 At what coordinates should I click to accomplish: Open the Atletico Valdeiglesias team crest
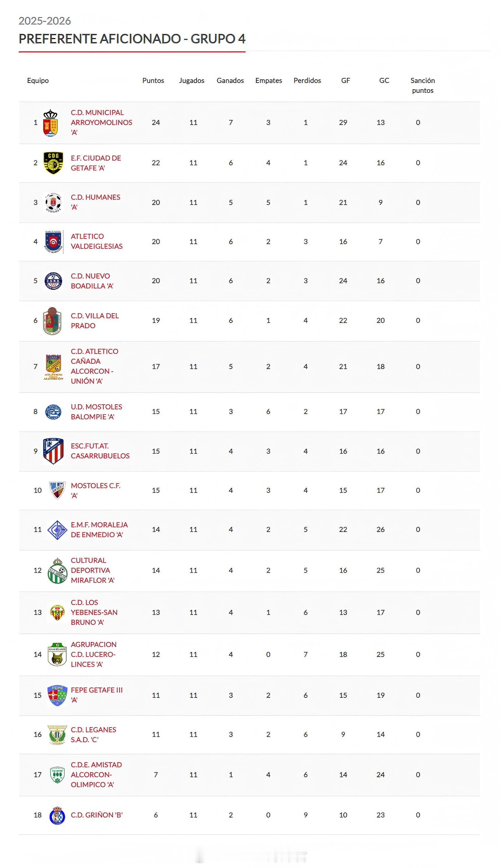[x=54, y=241]
